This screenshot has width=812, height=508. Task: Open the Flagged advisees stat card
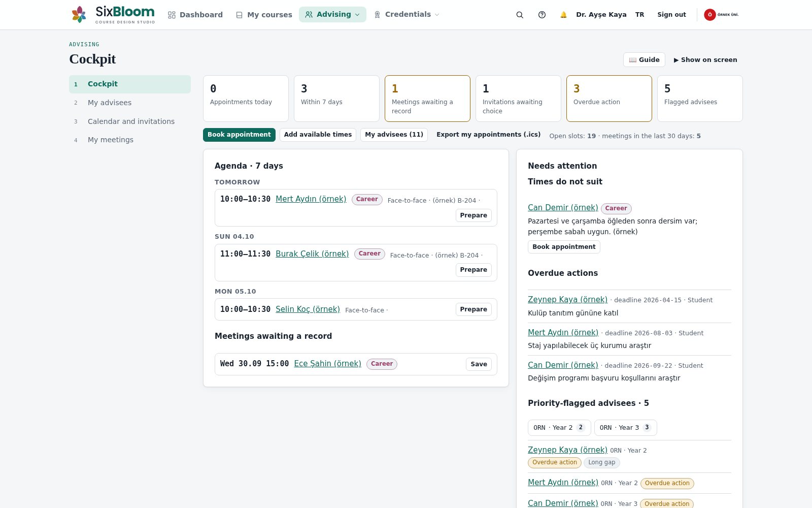click(x=700, y=99)
